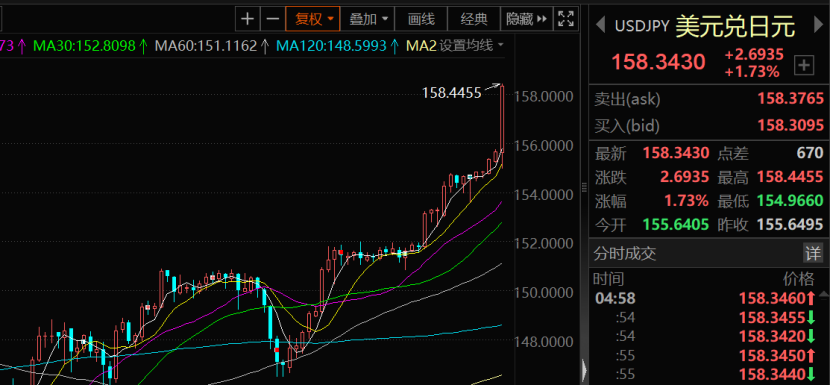Zoom out chart with minus icon

272,20
